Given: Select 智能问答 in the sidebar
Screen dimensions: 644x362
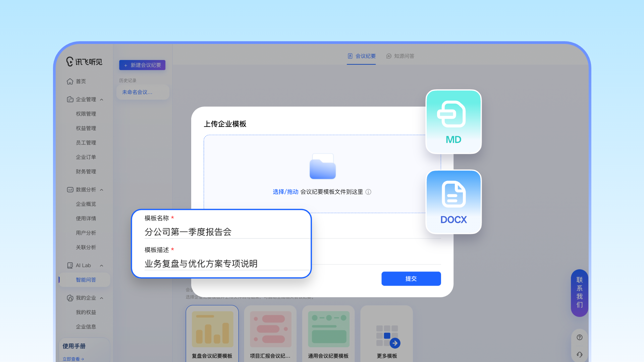Looking at the screenshot, I should coord(85,280).
